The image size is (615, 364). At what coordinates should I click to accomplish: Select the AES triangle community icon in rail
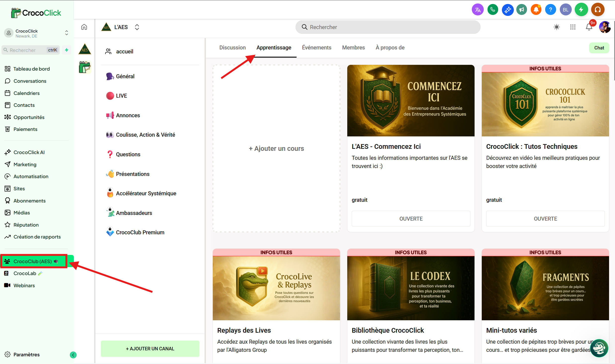coord(85,49)
